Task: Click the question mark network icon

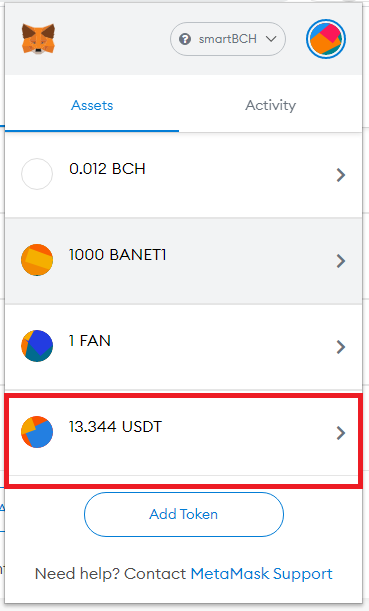Action: (x=185, y=39)
